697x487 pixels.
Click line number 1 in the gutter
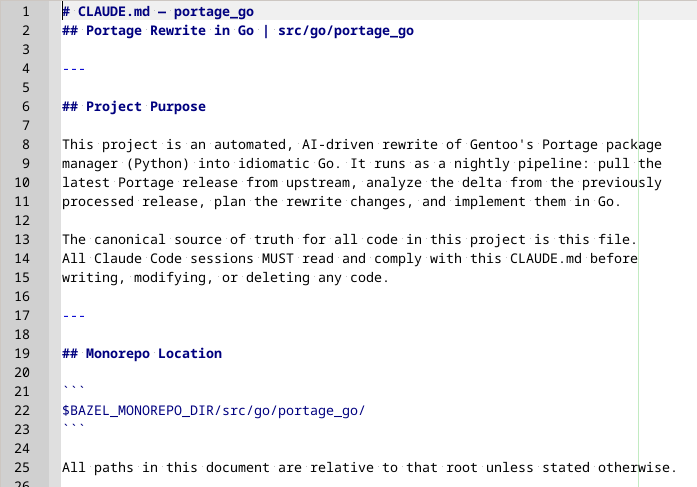coord(26,12)
